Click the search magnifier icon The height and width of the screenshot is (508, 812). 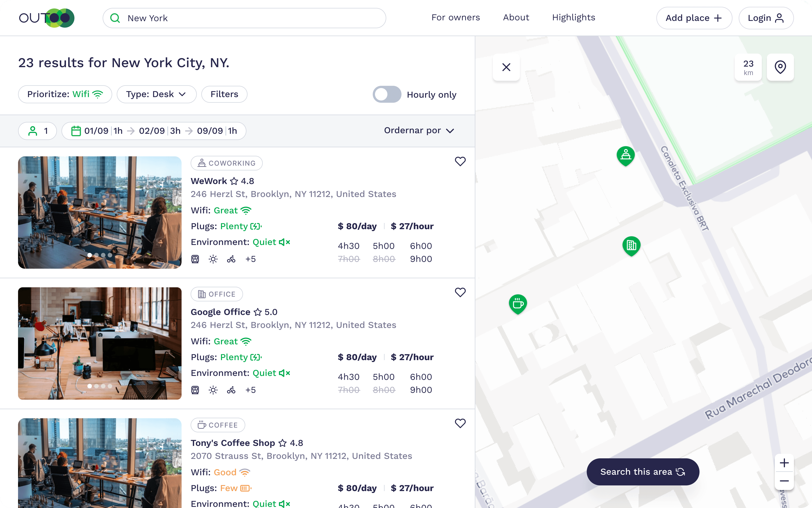tap(115, 18)
